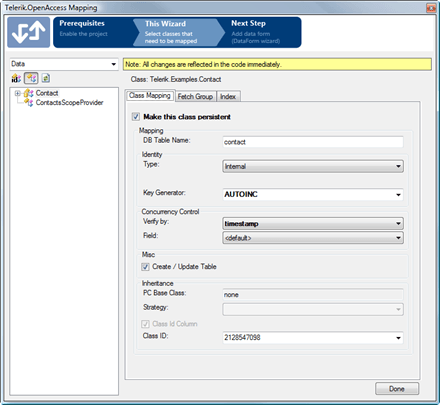Click the 'Class: Telerik.Examples.Contact' label
Viewport: 440px width, 405px height.
coord(176,79)
